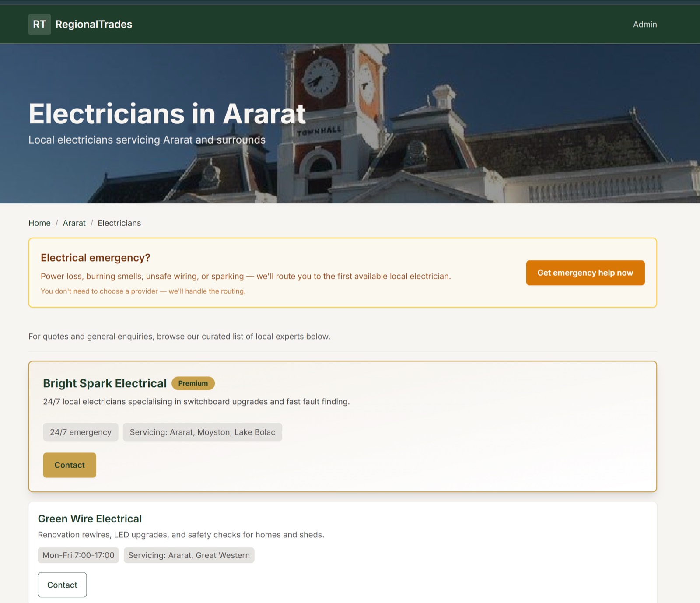The height and width of the screenshot is (603, 700).
Task: Click the Electrical emergency? heading
Action: tap(95, 258)
